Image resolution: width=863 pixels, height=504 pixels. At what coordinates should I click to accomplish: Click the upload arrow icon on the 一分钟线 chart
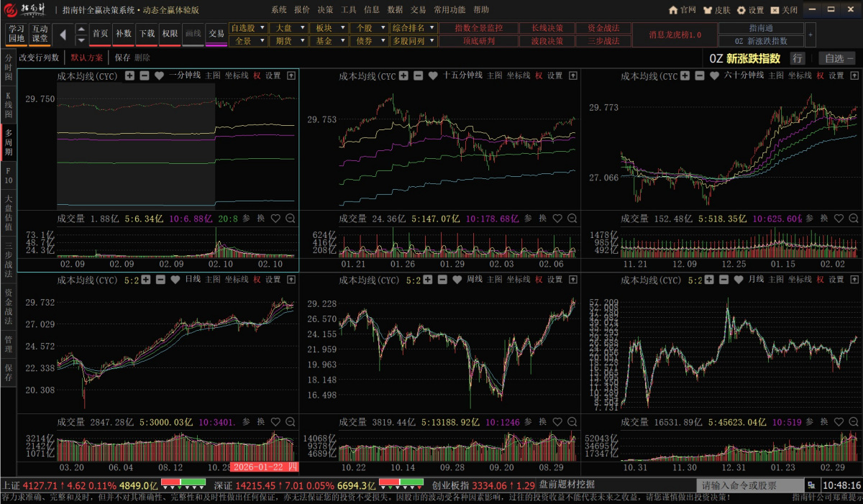point(291,75)
